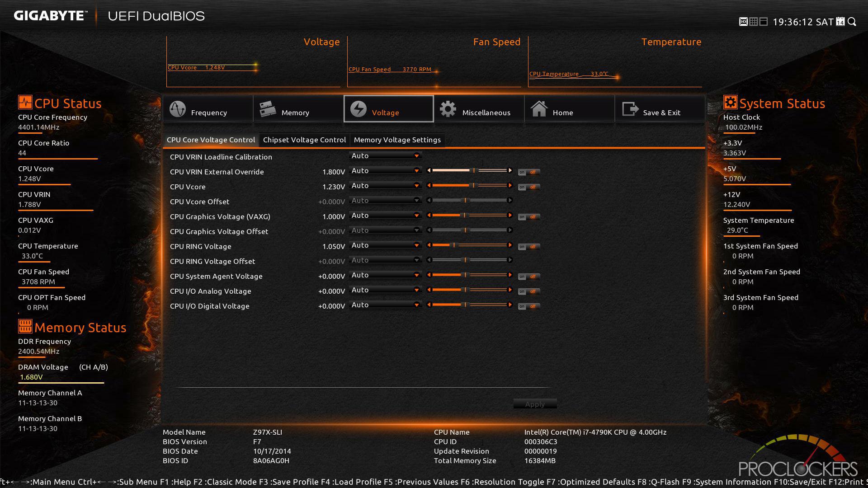Open CPU System Agent Voltage Auto dropdown
Image resolution: width=868 pixels, height=488 pixels.
click(x=385, y=275)
